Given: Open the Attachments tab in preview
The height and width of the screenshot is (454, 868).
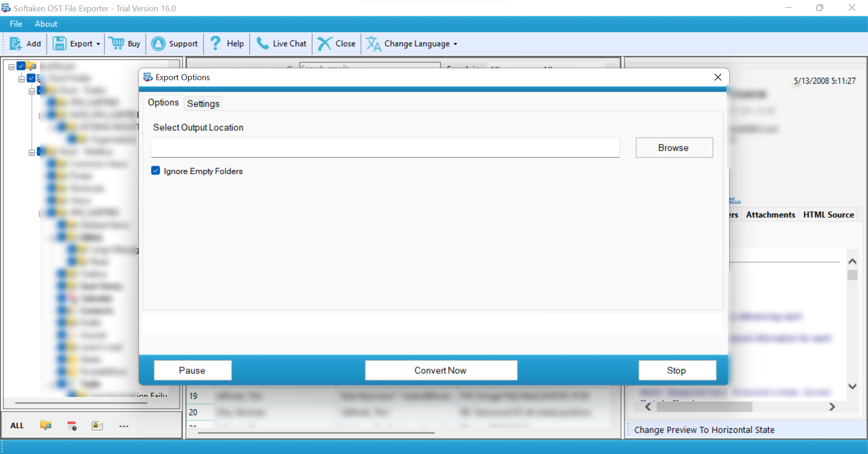Looking at the screenshot, I should [770, 215].
